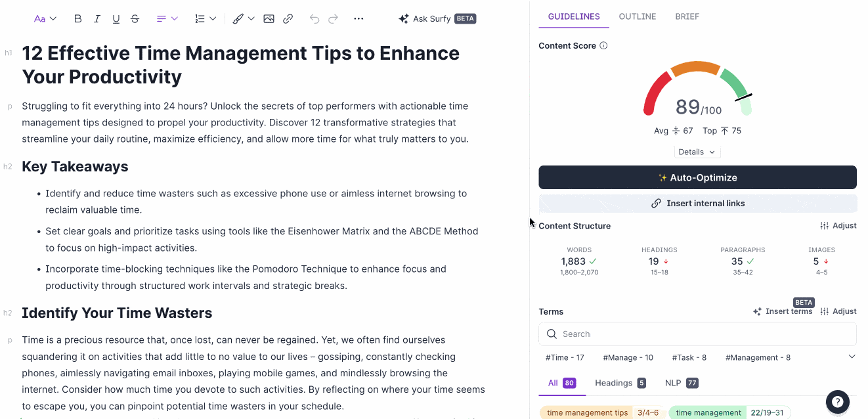Toggle bold formatting in toolbar
The width and height of the screenshot is (868, 419).
(78, 19)
